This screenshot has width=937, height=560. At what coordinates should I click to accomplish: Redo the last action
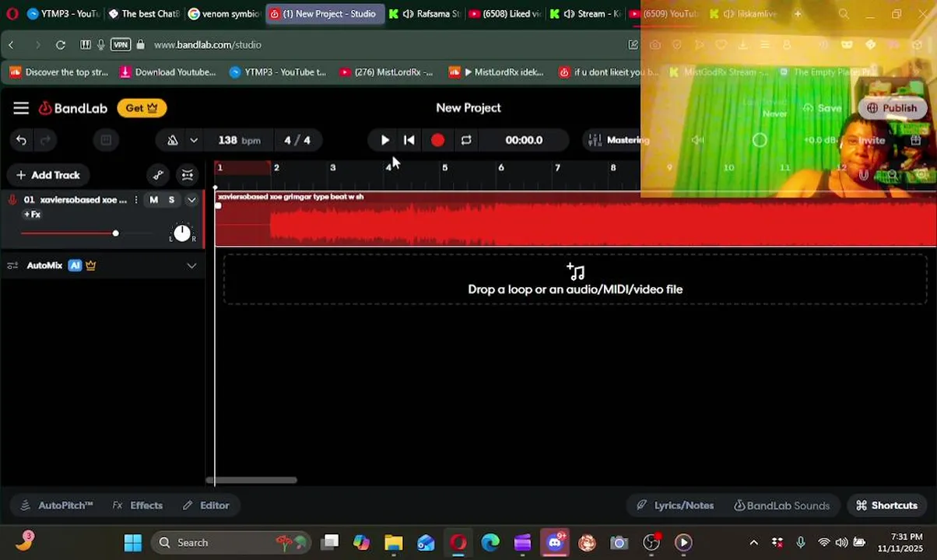coord(45,140)
